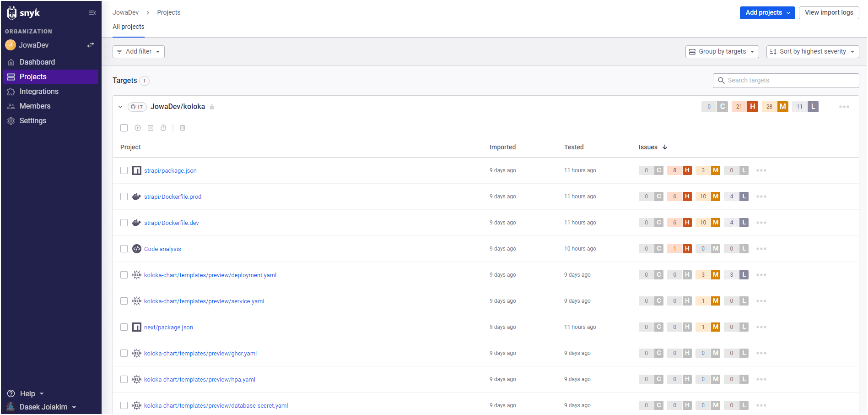
Task: Open the next/package.json project link
Action: pyautogui.click(x=168, y=327)
